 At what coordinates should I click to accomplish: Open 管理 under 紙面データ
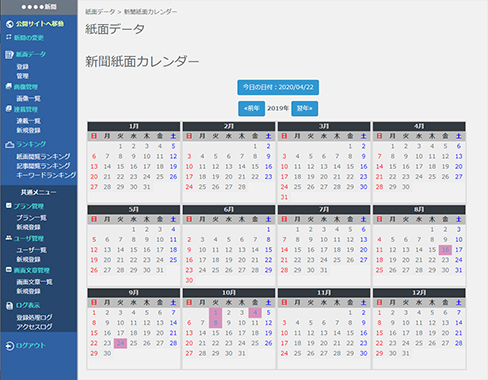tap(23, 76)
